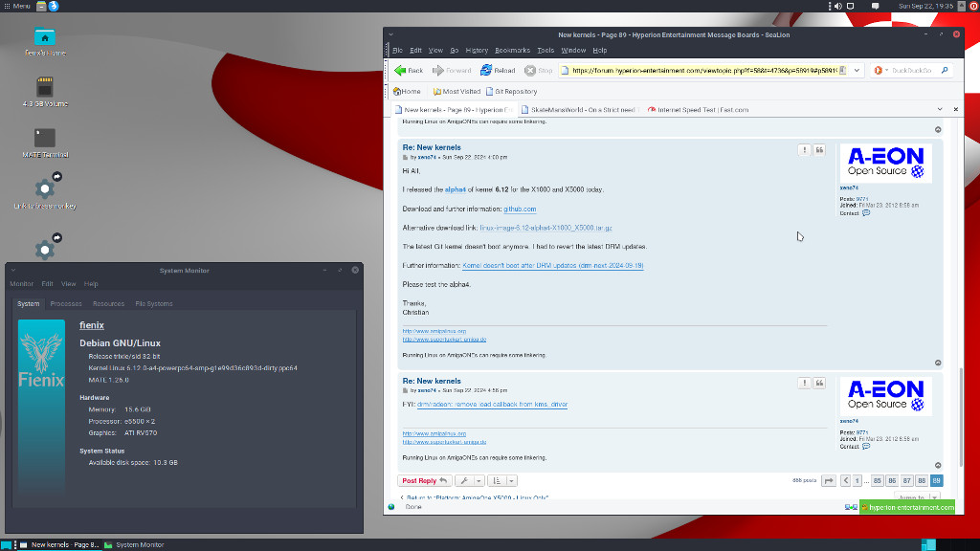Click the file manager launcher in the top panel
980x551 pixels.
point(41,7)
